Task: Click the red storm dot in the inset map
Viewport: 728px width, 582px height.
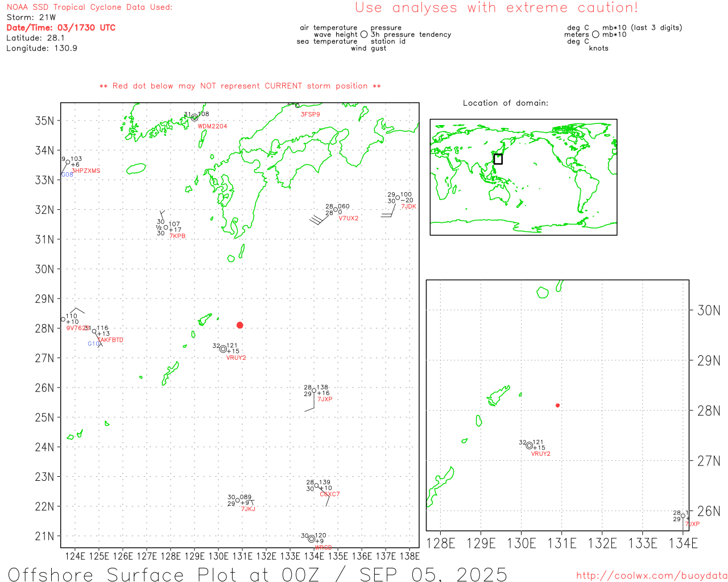Action: tap(557, 405)
